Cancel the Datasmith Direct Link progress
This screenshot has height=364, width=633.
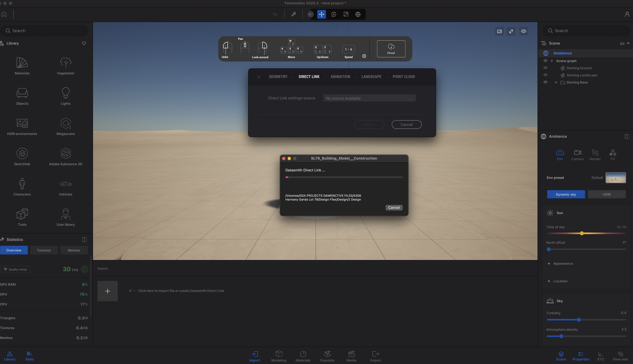coord(394,207)
